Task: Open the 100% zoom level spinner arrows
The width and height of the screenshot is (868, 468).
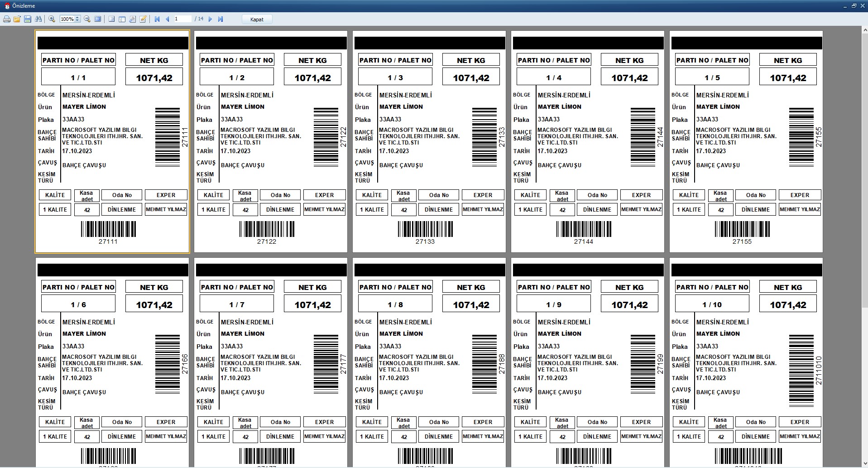Action: click(77, 19)
